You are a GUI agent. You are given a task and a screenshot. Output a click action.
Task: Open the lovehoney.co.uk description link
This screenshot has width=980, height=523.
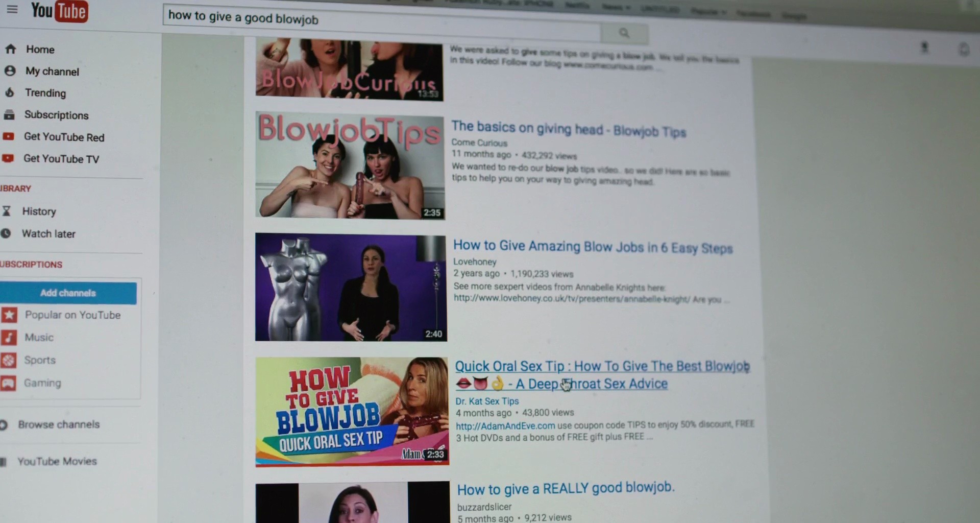pyautogui.click(x=572, y=299)
